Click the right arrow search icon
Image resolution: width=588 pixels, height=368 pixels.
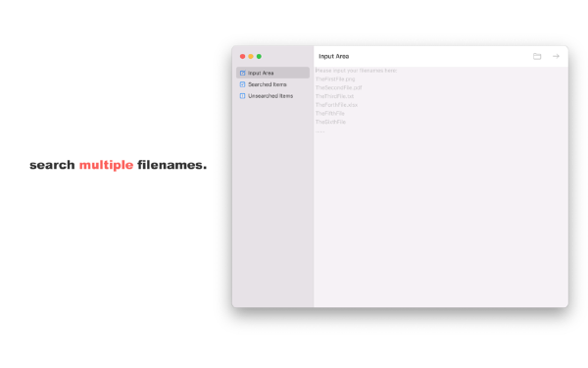click(x=556, y=56)
